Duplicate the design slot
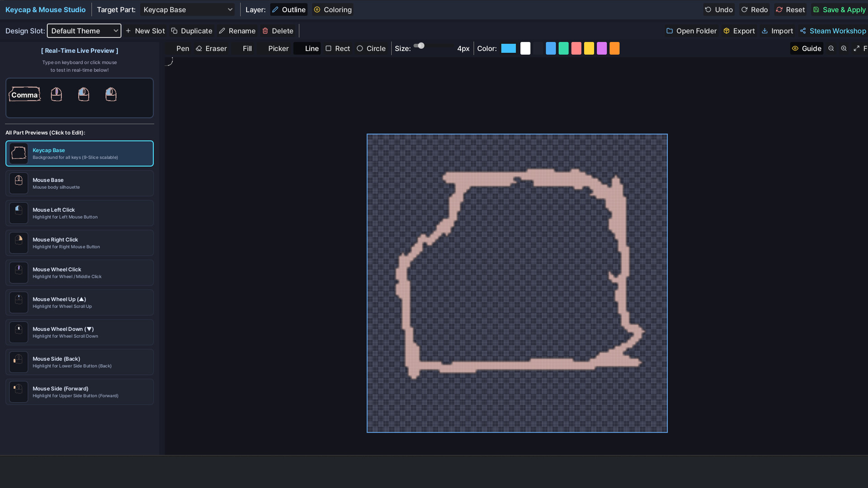 (192, 31)
